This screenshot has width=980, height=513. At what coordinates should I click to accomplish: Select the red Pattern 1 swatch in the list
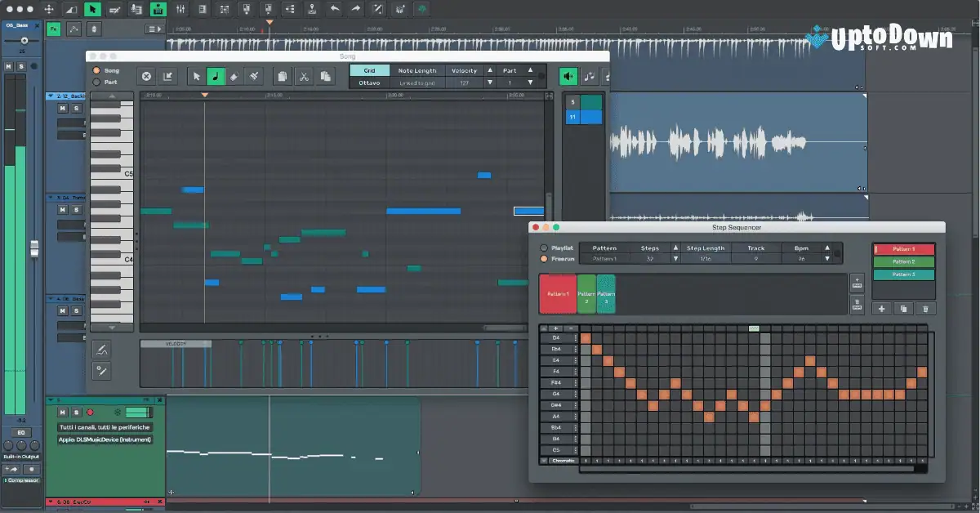tap(903, 249)
